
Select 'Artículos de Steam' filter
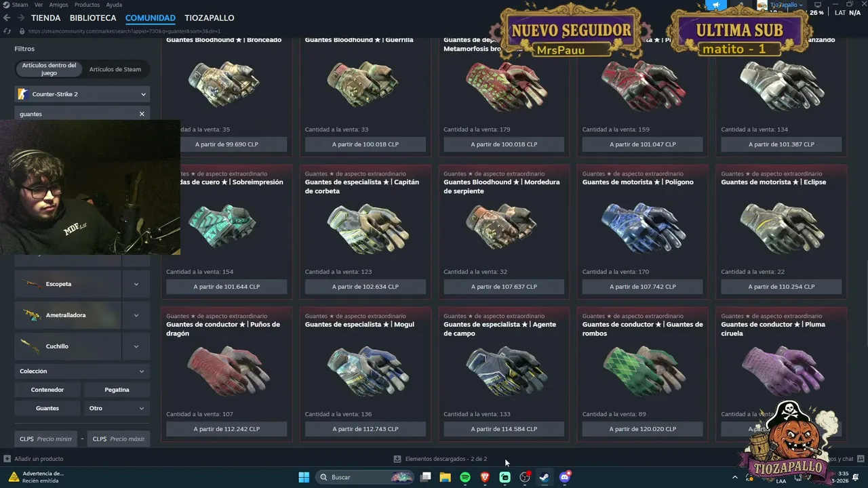[115, 69]
